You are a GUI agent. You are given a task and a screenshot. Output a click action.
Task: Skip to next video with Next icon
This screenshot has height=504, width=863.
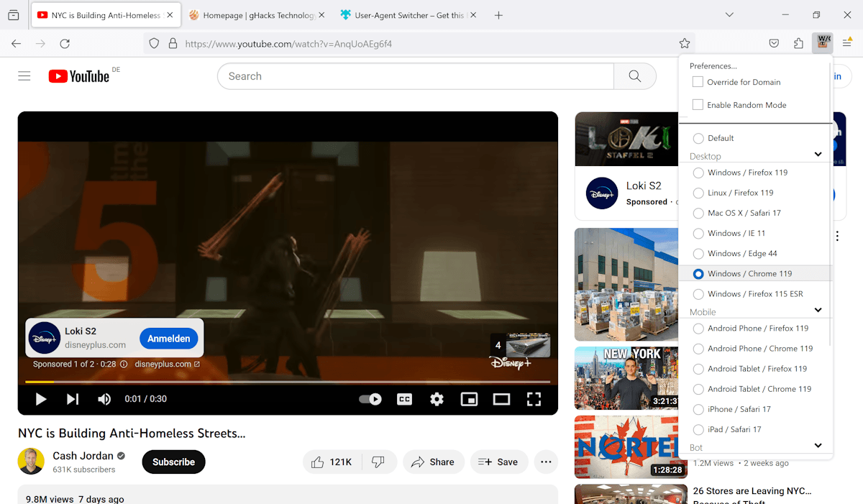pos(73,399)
